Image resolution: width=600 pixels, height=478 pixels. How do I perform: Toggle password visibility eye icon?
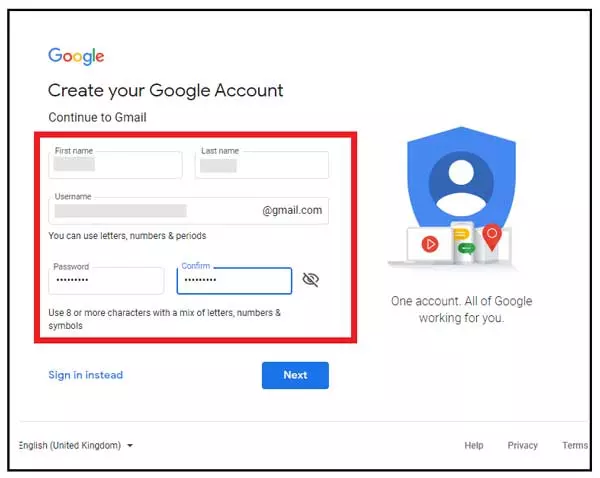click(311, 280)
